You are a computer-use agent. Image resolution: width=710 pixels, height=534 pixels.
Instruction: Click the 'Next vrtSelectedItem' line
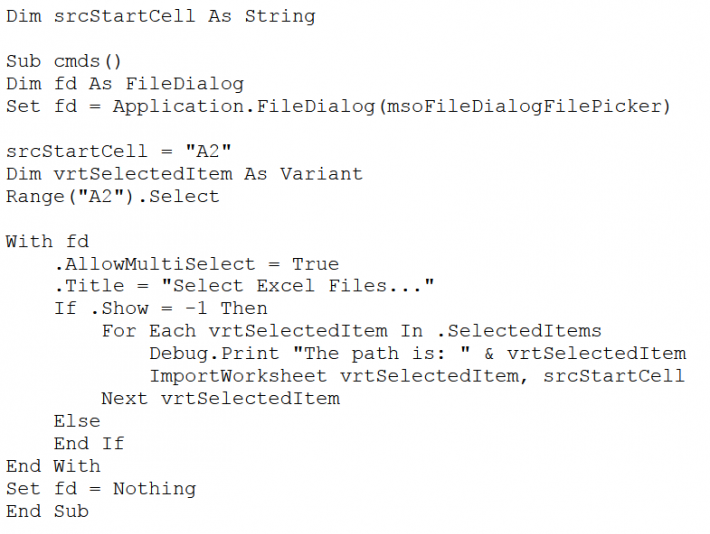220,398
